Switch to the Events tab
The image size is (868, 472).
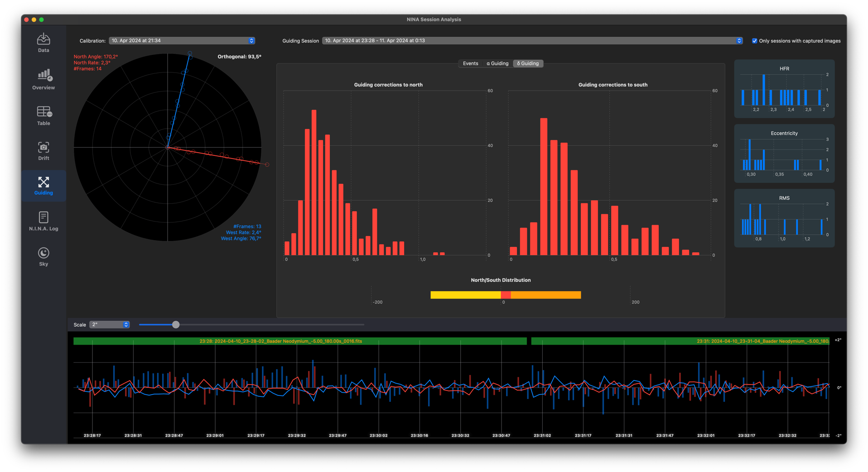[470, 63]
